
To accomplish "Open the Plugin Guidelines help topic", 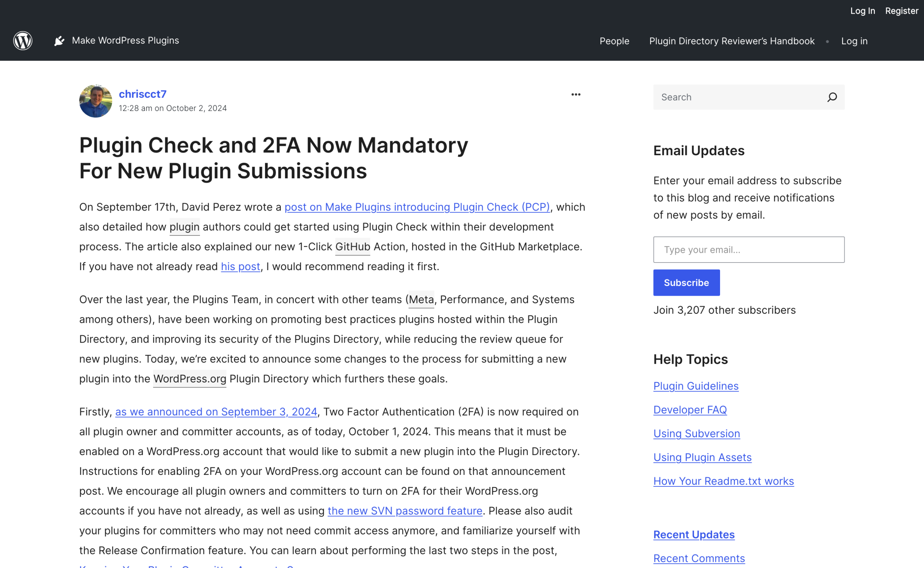I will pyautogui.click(x=696, y=386).
